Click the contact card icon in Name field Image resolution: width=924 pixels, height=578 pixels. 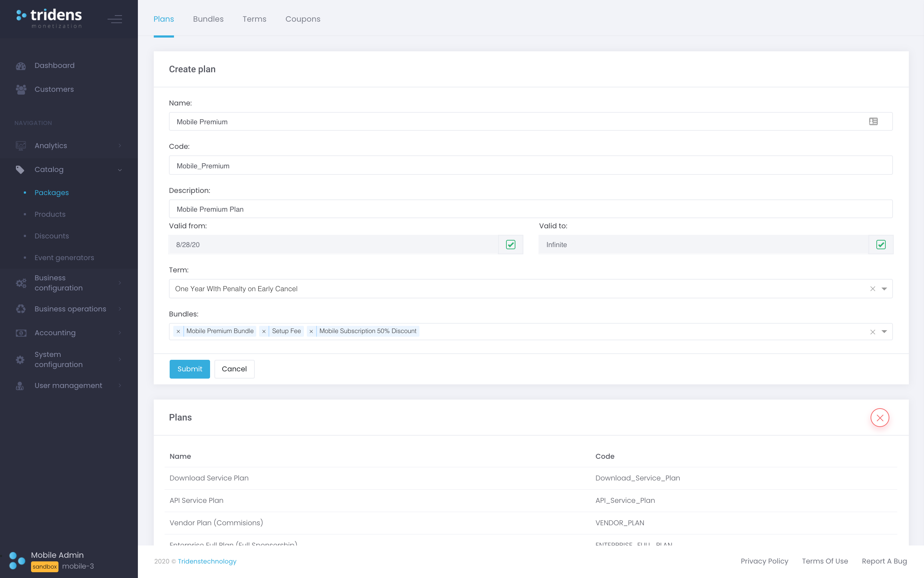point(873,122)
